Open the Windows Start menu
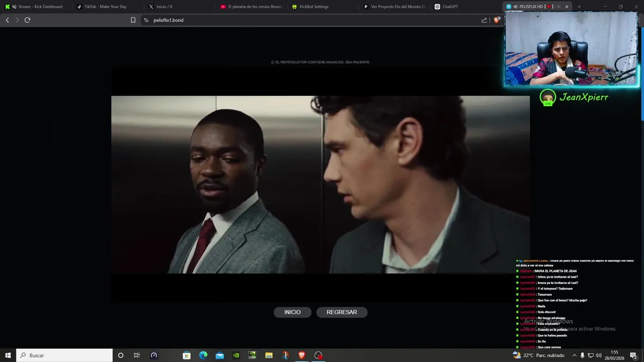Screen dimensions: 644x362 (8, 355)
